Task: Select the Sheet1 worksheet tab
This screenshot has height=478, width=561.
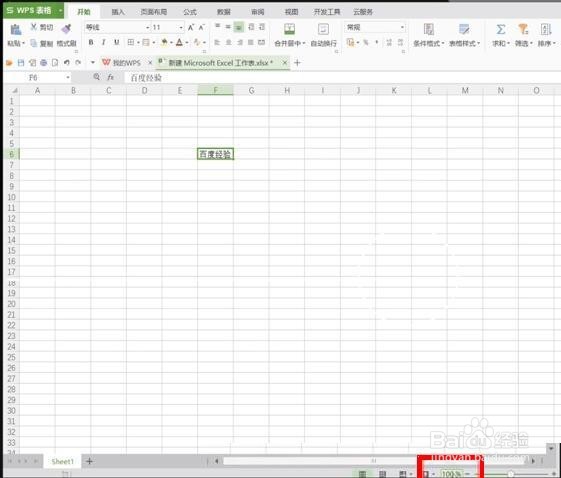Action: 63,462
